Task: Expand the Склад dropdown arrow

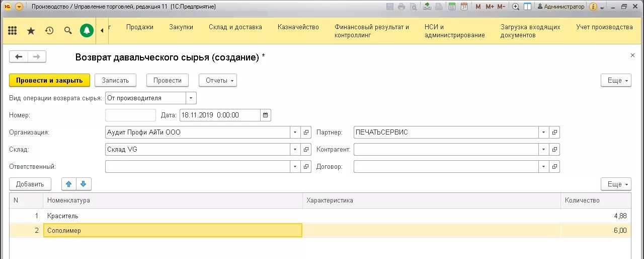Action: 295,149
